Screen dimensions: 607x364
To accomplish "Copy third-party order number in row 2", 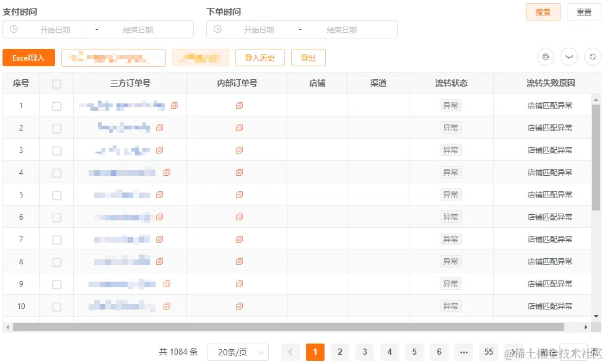I will pos(160,128).
